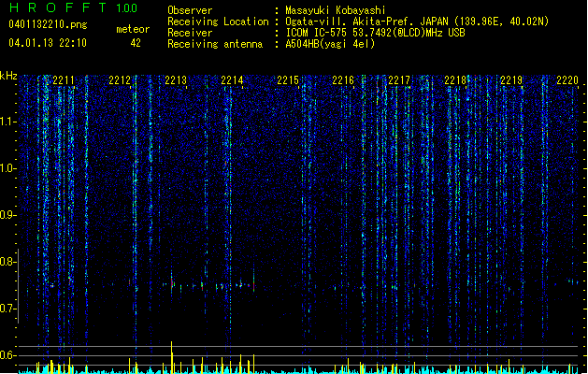Click the kHz axis unit label
588x374 pixels.
point(8,76)
